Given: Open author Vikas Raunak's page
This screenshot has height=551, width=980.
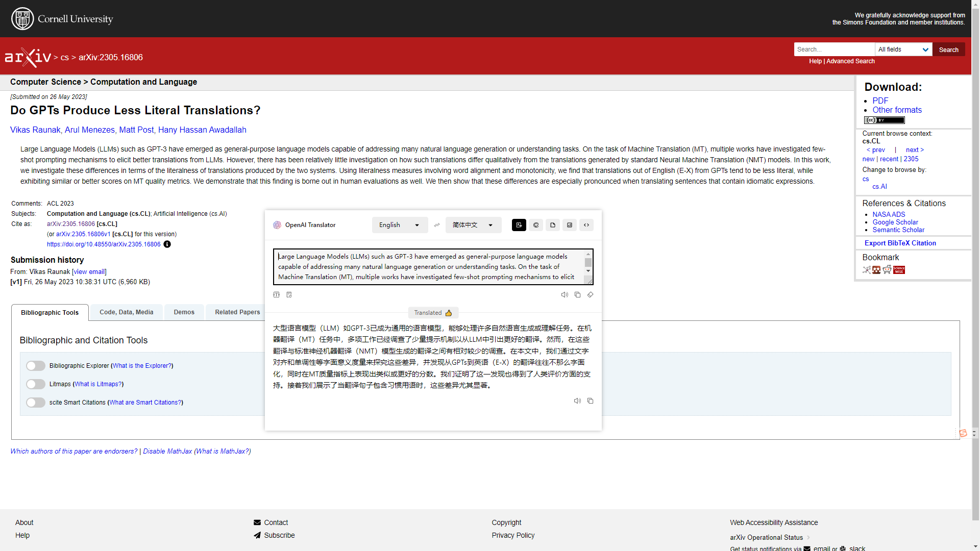Looking at the screenshot, I should (x=35, y=130).
